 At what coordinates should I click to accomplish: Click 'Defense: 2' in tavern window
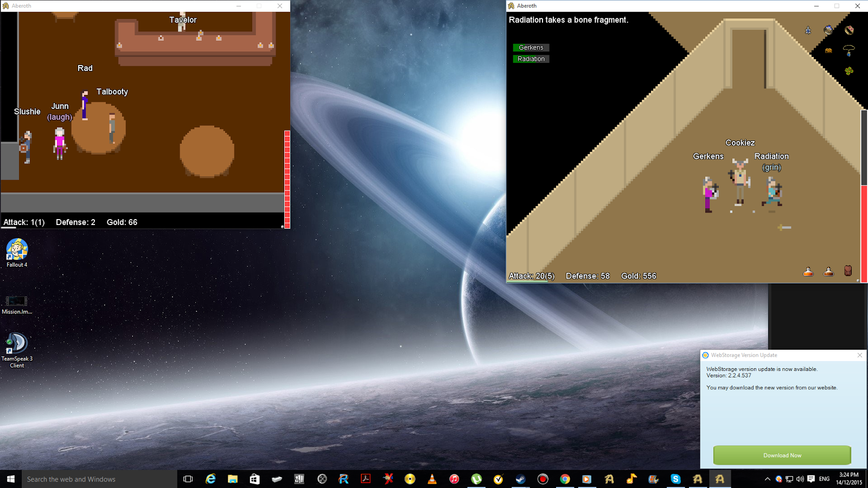(x=75, y=222)
